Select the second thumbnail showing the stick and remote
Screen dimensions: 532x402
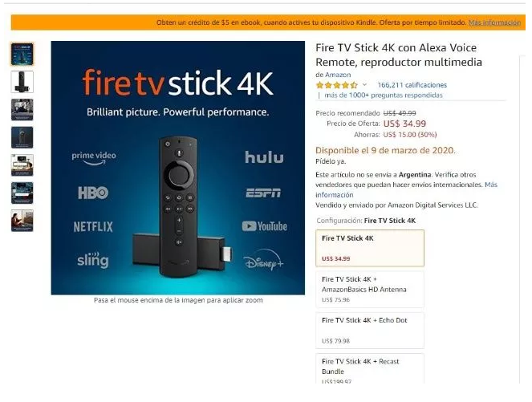click(22, 82)
